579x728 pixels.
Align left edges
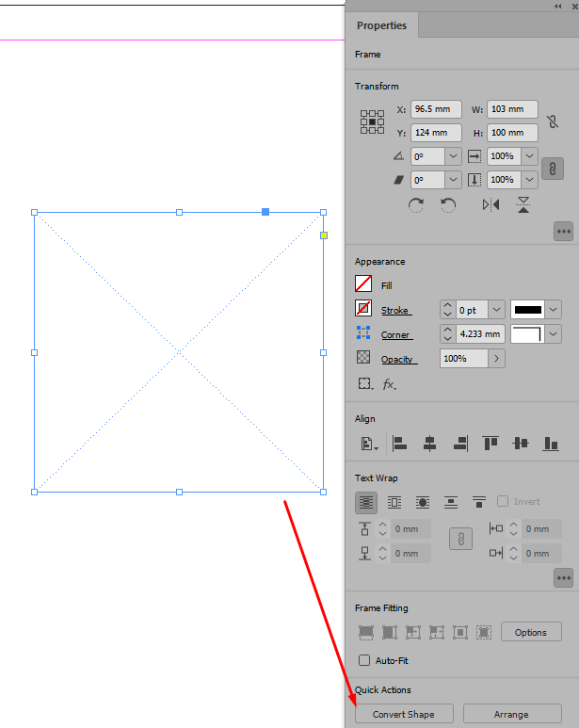point(399,444)
